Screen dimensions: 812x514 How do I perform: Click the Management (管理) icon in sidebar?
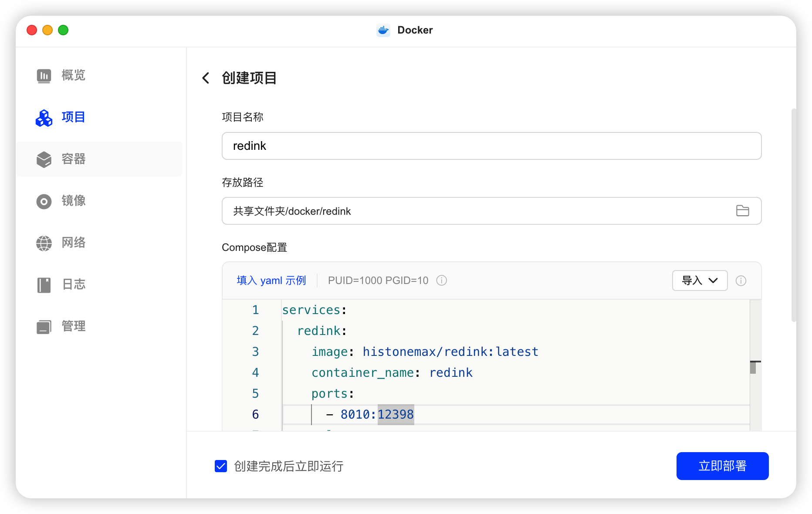[44, 327]
